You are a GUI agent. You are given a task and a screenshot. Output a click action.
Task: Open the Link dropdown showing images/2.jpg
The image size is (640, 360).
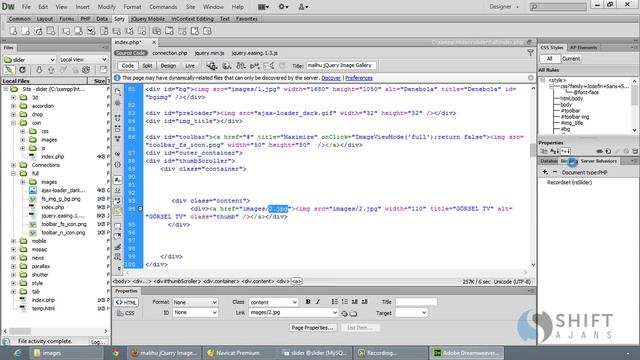pyautogui.click(x=293, y=313)
